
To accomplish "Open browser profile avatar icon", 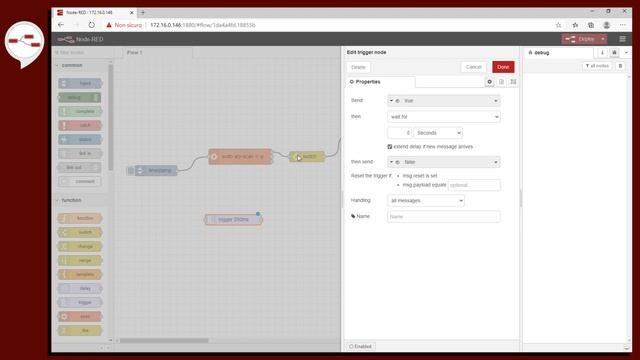I will coord(607,25).
